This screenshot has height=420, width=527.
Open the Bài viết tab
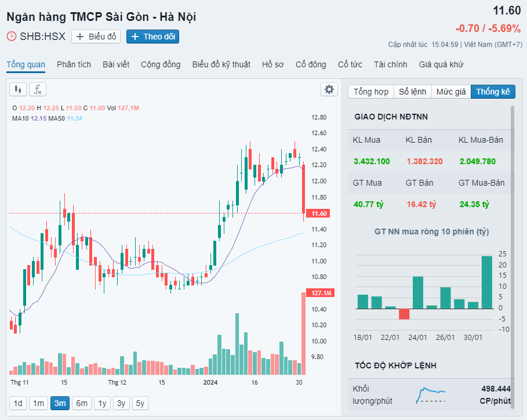point(116,64)
